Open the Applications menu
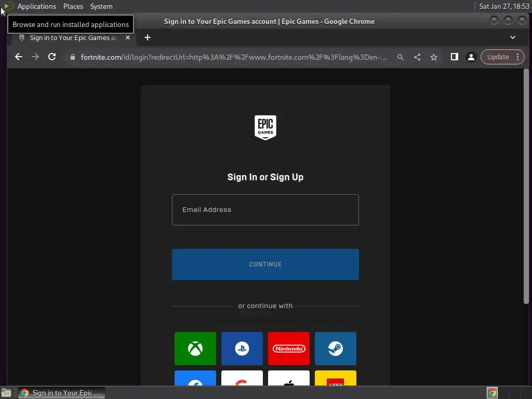The height and width of the screenshot is (399, 532). [37, 6]
